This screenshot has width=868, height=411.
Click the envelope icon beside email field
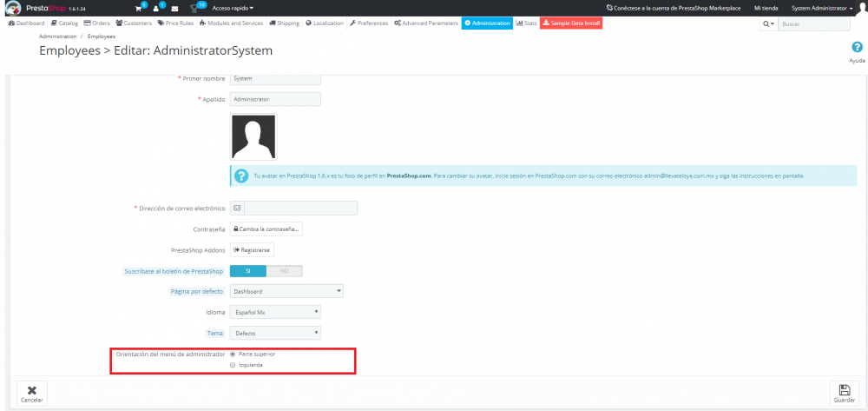237,209
